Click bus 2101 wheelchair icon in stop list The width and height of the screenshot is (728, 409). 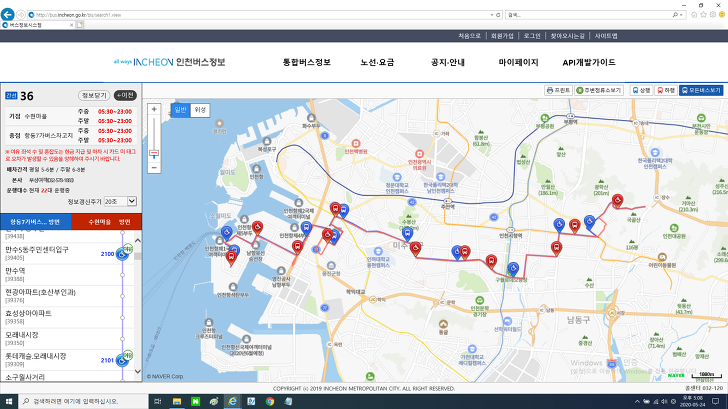(122, 360)
